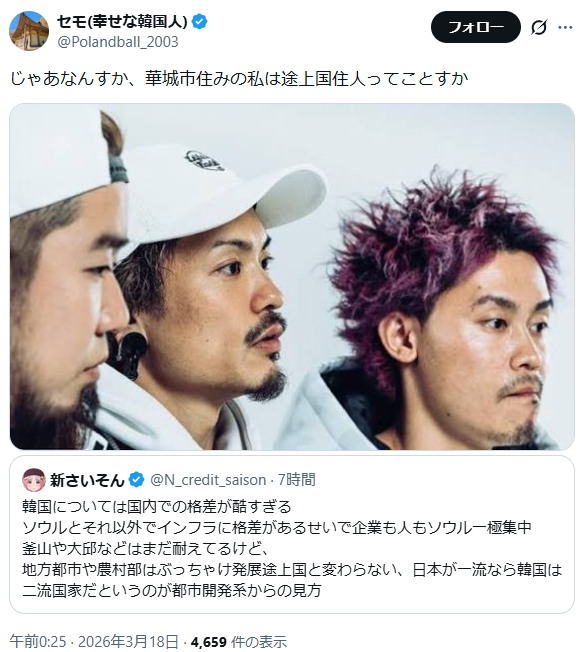
Task: Select the main post text line
Action: (239, 78)
